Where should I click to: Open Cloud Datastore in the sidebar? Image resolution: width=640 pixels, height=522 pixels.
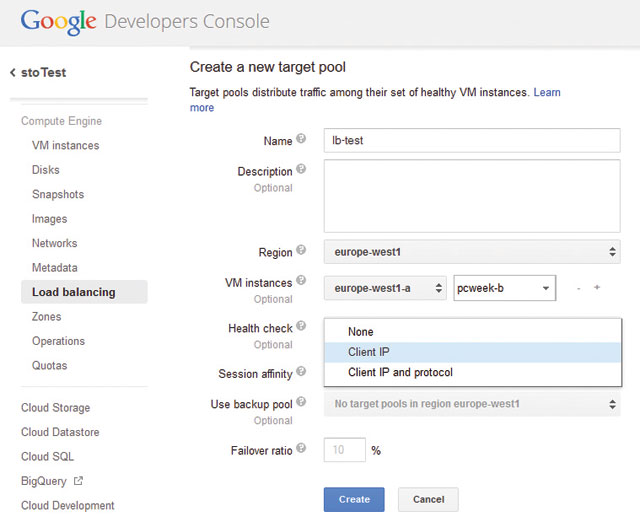pos(60,432)
